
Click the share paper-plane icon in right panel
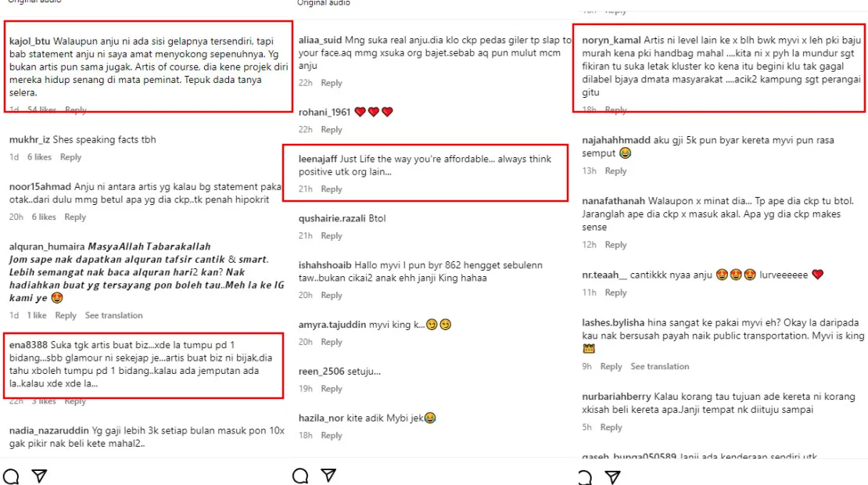click(612, 477)
